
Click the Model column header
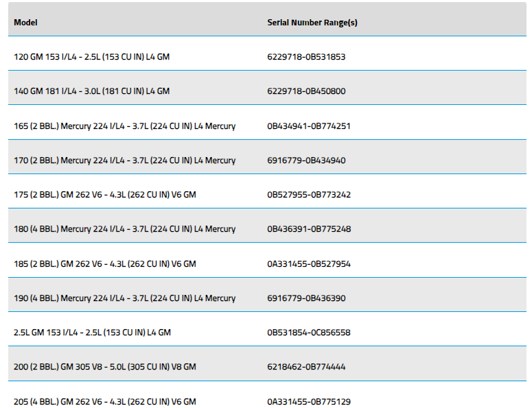tap(25, 23)
